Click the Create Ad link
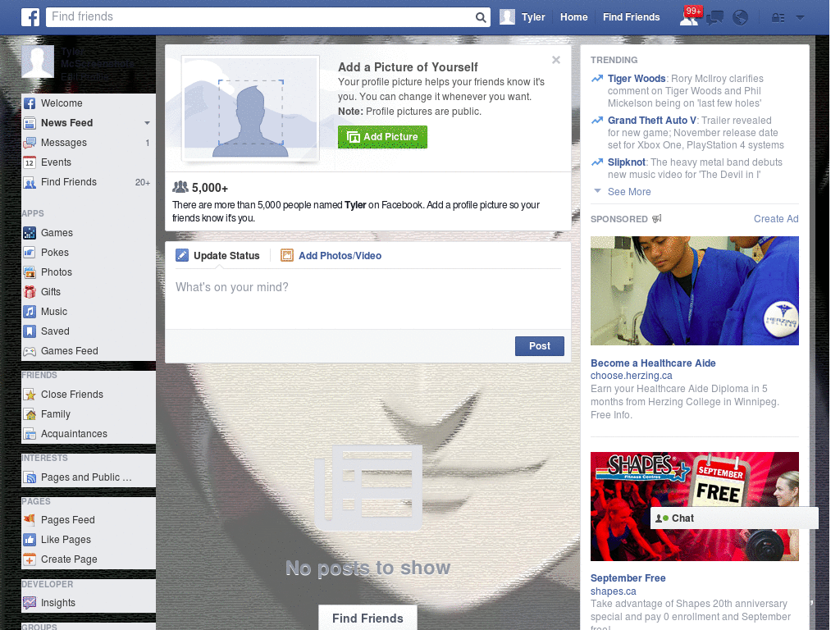 tap(776, 218)
